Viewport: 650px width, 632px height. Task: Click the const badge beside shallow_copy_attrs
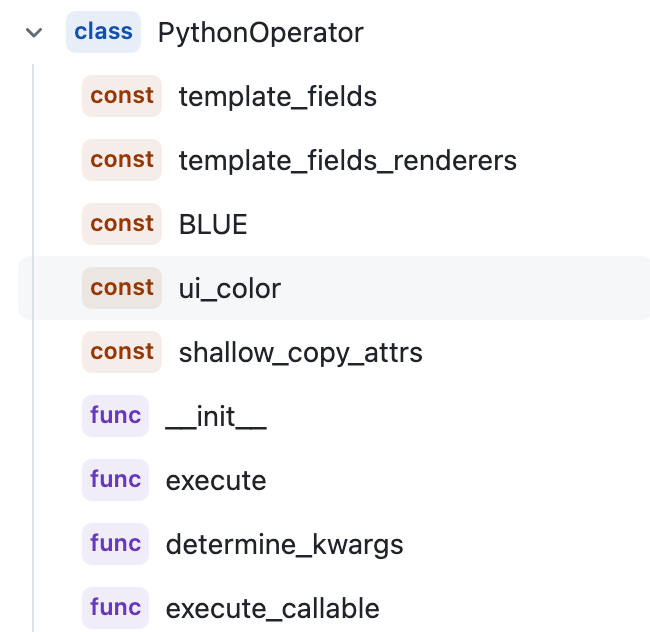[x=122, y=352]
